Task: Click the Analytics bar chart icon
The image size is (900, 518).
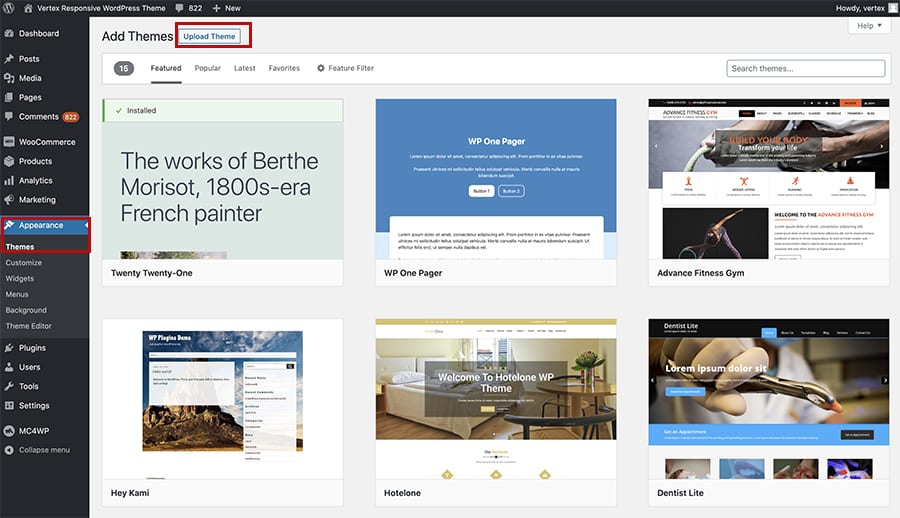Action: tap(9, 180)
